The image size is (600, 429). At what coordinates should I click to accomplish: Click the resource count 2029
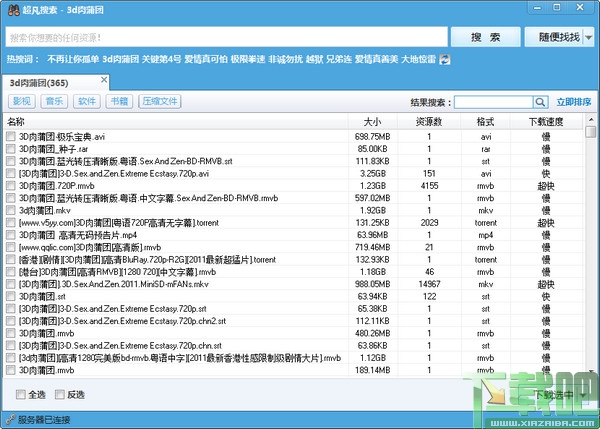point(429,222)
